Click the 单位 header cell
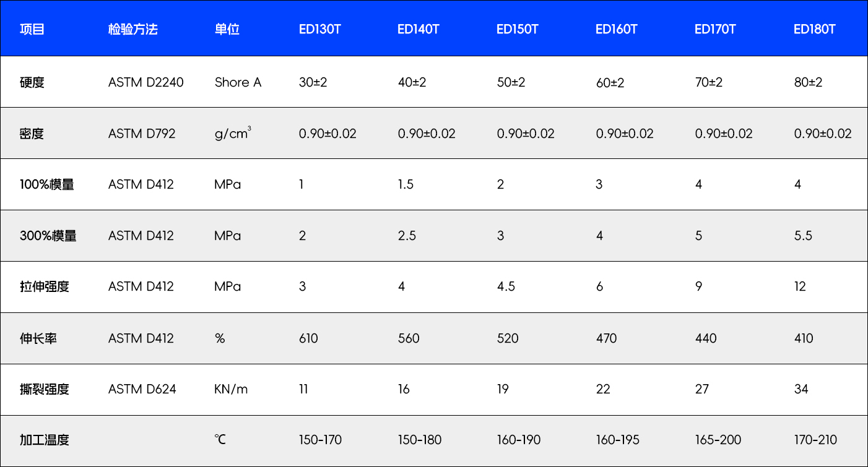 click(x=227, y=29)
